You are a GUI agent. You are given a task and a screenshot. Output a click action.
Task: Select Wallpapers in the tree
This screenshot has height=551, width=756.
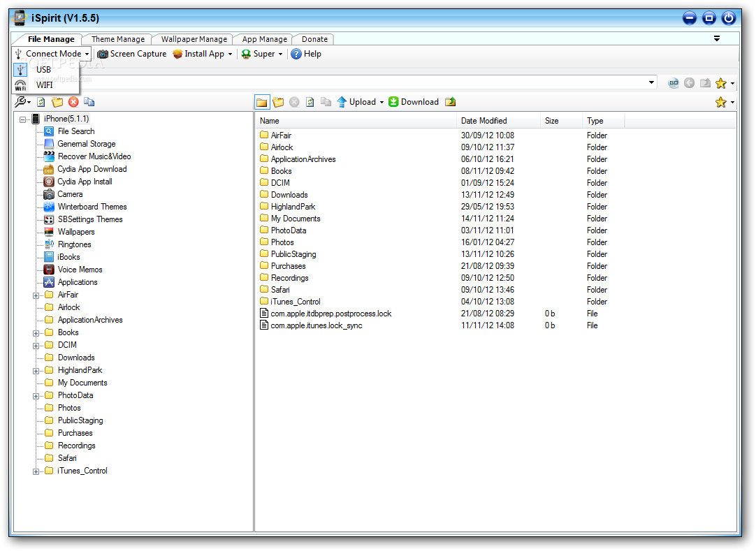coord(76,231)
